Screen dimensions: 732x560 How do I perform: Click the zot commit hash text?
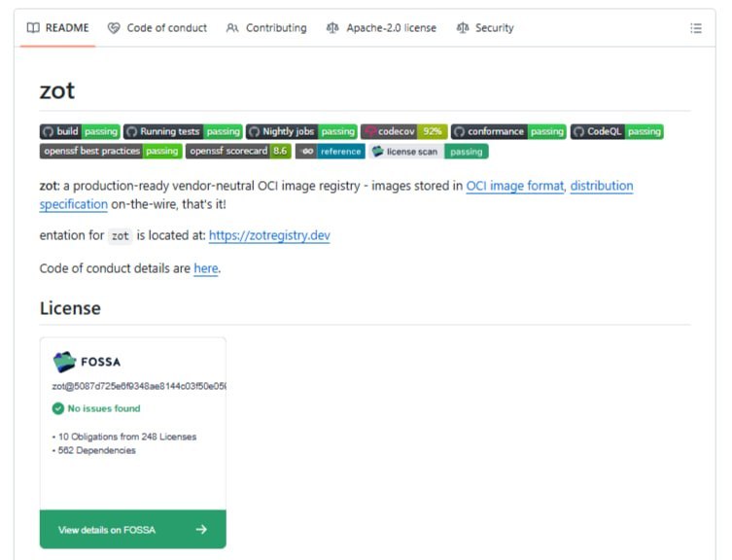click(139, 386)
